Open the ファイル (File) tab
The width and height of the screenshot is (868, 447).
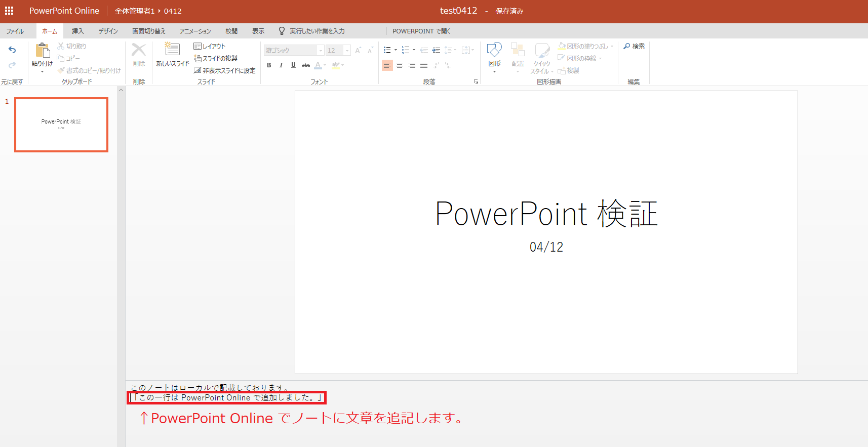[x=15, y=31]
